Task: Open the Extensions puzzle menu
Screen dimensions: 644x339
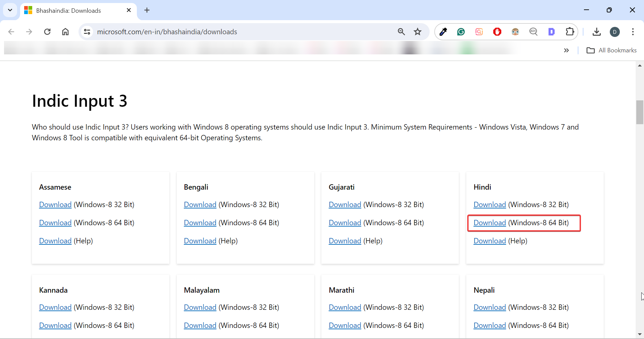Action: [x=570, y=32]
